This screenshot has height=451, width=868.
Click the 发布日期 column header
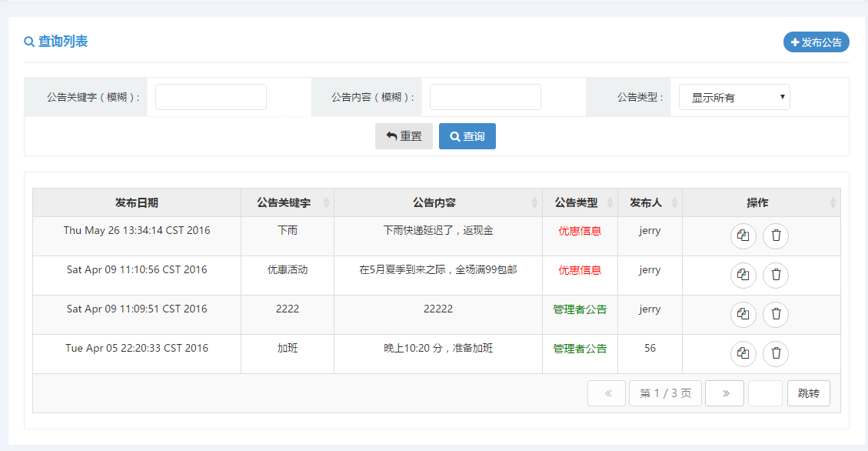tap(137, 202)
